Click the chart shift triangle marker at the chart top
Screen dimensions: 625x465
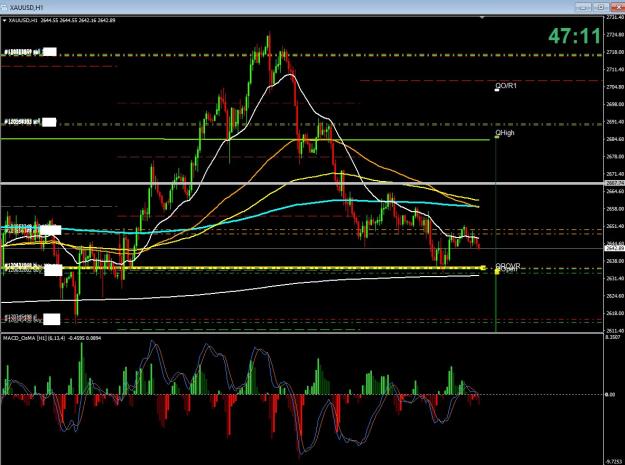click(x=482, y=18)
